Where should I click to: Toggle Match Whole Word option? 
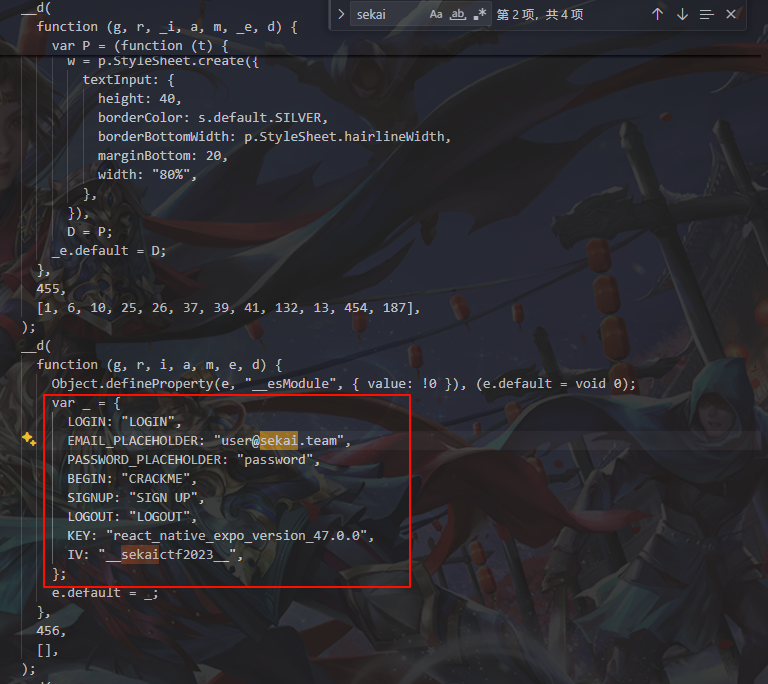(458, 15)
